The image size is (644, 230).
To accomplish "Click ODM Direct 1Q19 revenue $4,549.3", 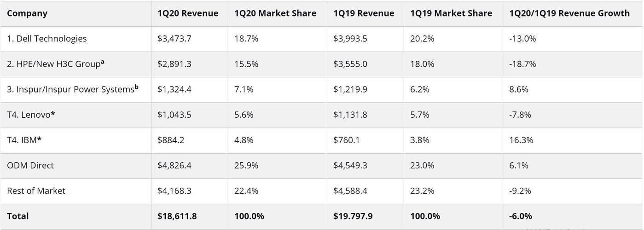I will [350, 165].
